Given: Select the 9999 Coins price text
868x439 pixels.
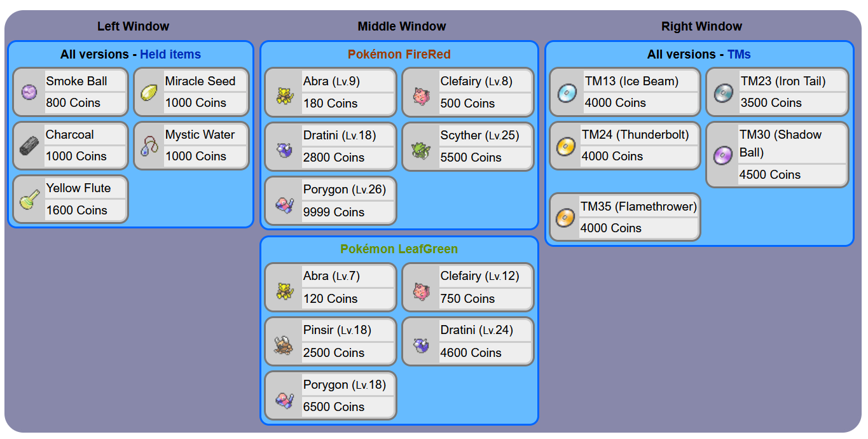Looking at the screenshot, I should (x=334, y=212).
